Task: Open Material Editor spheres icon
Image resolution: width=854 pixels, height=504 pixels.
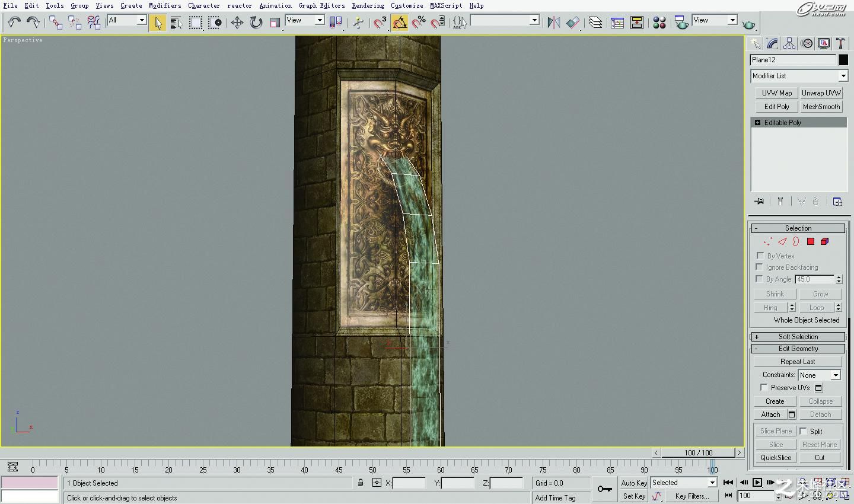Action: tap(659, 23)
